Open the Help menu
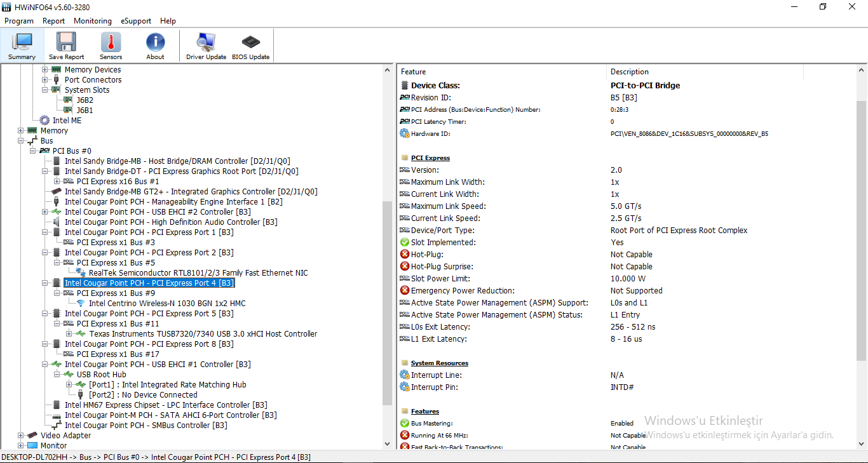Viewport: 868px width, 463px height. pos(168,21)
